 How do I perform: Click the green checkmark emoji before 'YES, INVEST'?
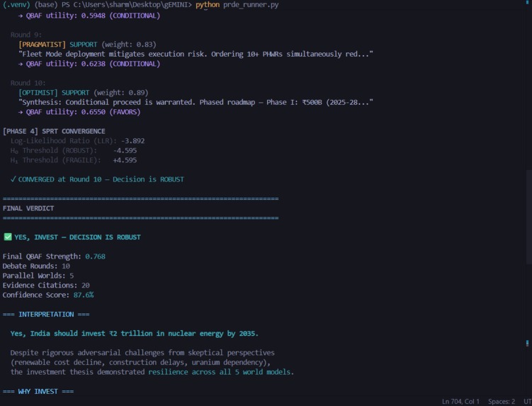[8, 237]
